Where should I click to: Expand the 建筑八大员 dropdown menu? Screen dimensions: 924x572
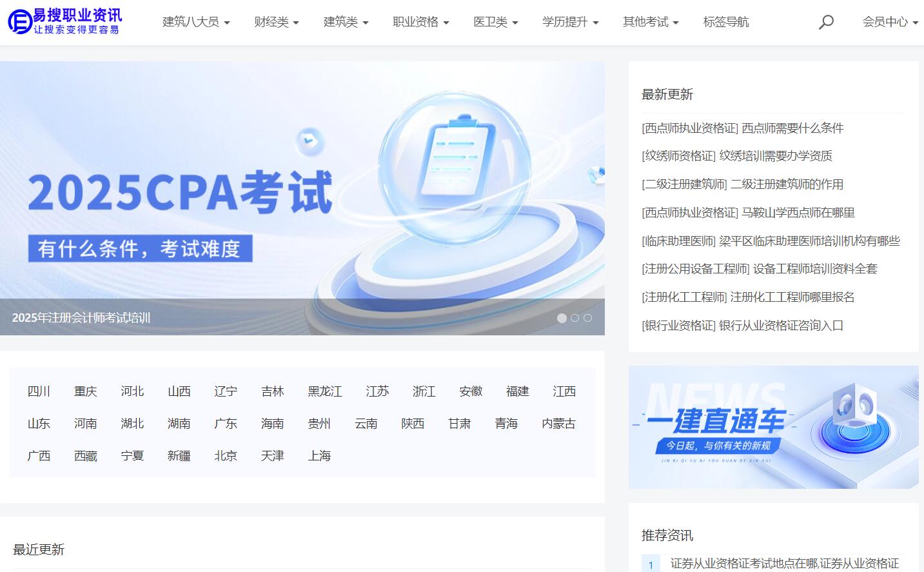pyautogui.click(x=195, y=22)
